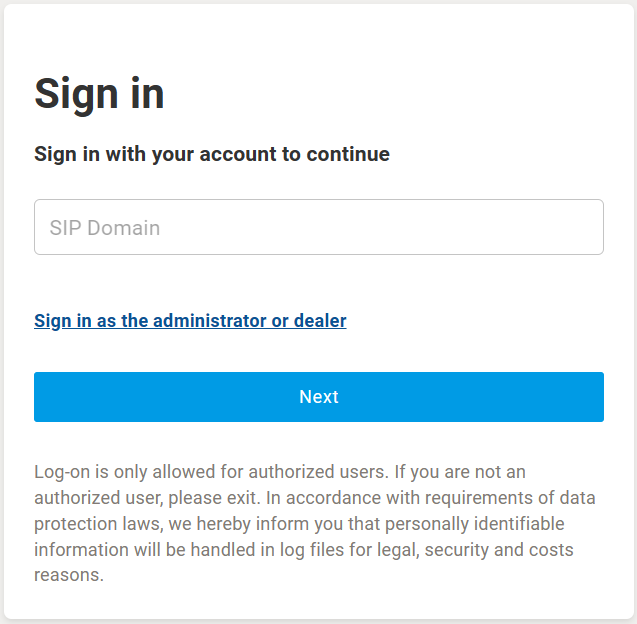Place cursor in the SIP Domain placeholder
The height and width of the screenshot is (624, 637).
[105, 228]
